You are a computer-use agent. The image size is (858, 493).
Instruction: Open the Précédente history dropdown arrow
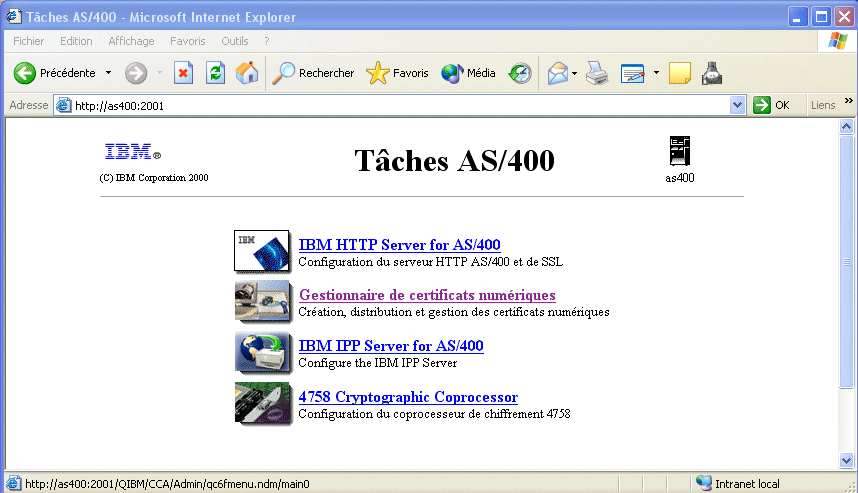coord(108,73)
